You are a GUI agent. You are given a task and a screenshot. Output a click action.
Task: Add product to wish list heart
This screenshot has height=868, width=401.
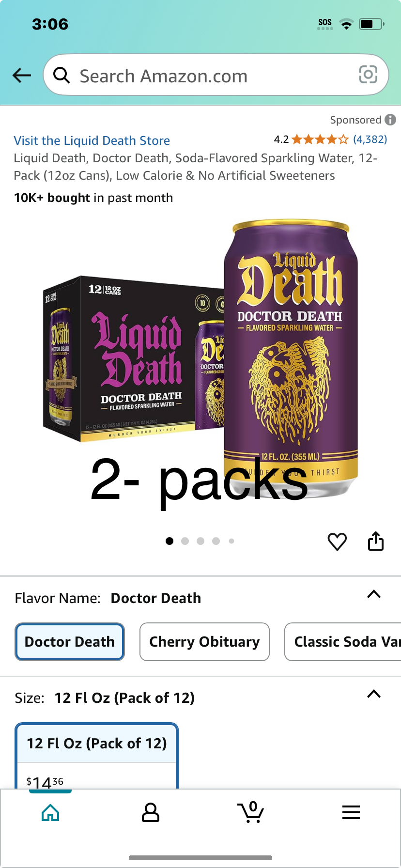(337, 542)
